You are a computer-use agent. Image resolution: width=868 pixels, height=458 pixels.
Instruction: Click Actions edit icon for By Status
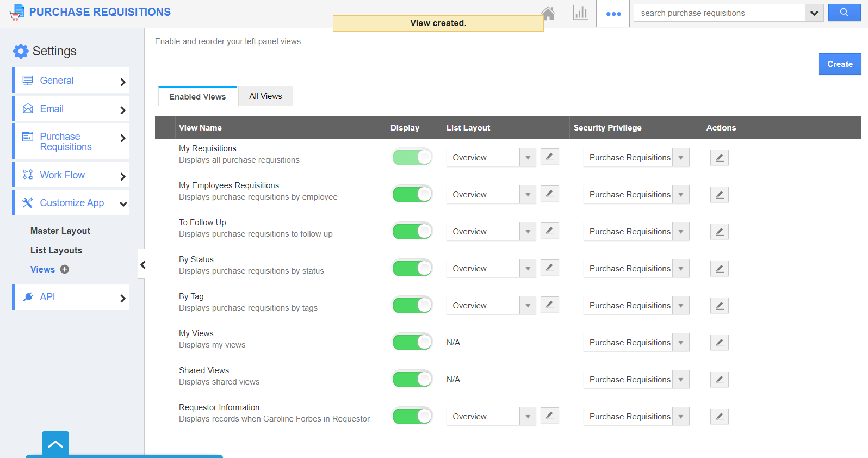(x=719, y=269)
